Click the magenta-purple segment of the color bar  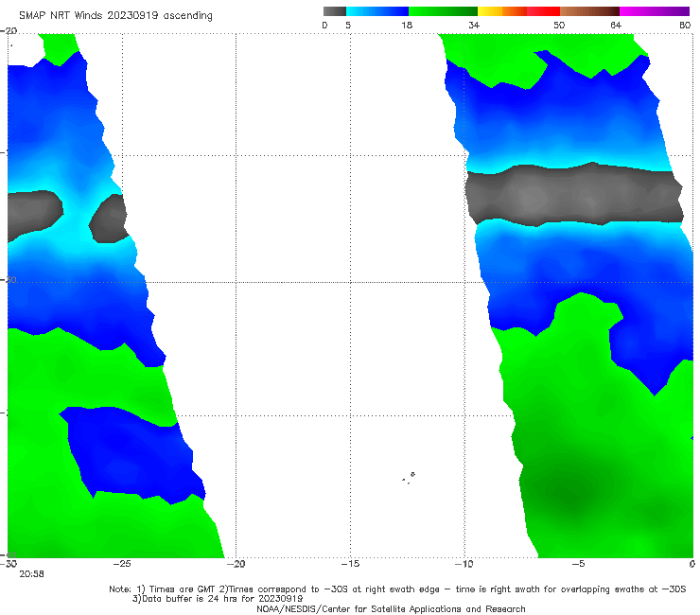(655, 11)
